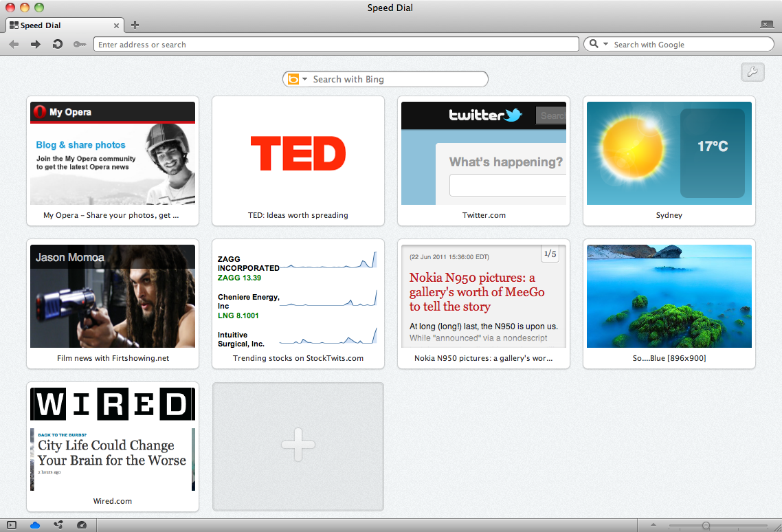Open a new tab with plus button
The image size is (782, 532).
(x=135, y=25)
